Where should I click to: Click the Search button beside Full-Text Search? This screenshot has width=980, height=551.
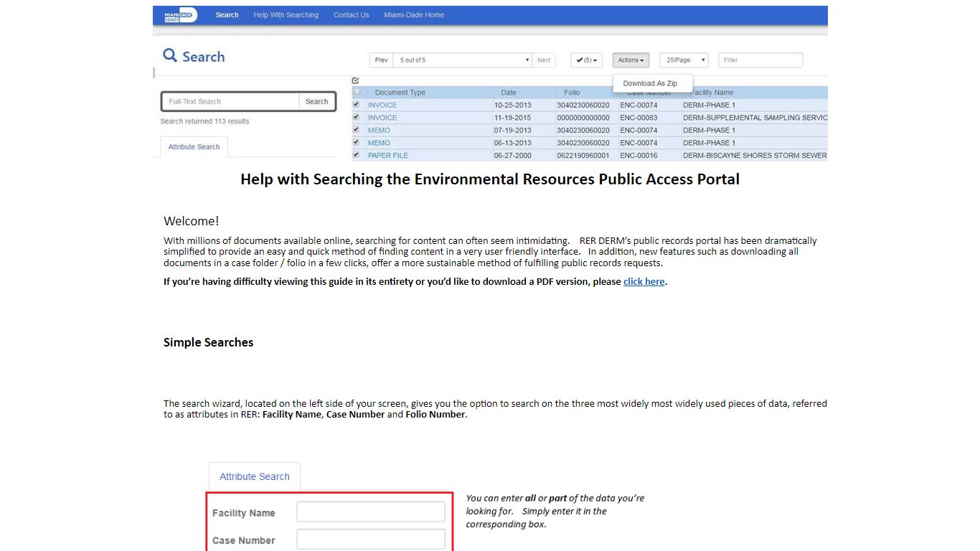[x=316, y=102]
